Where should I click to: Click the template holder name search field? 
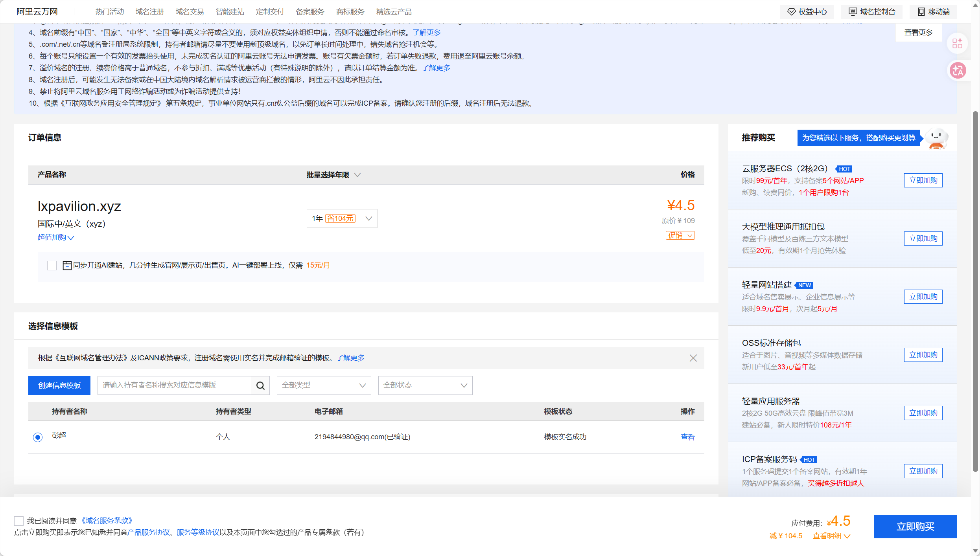tap(174, 385)
